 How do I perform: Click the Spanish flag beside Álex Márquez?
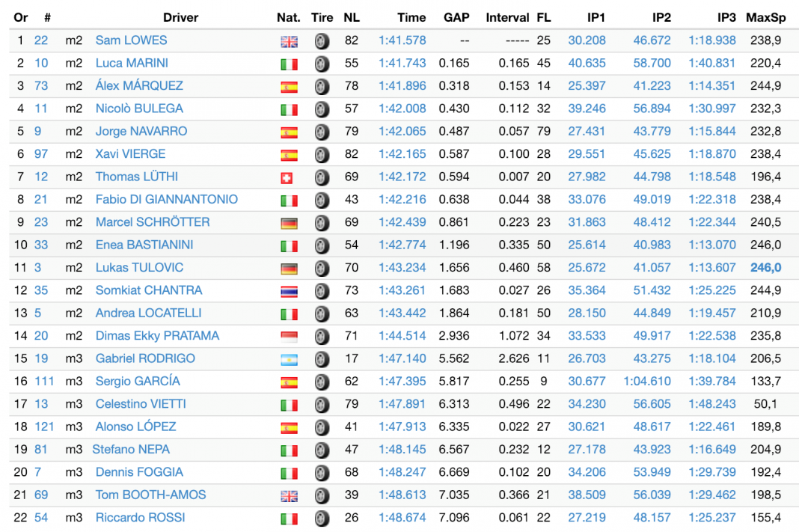tap(289, 87)
